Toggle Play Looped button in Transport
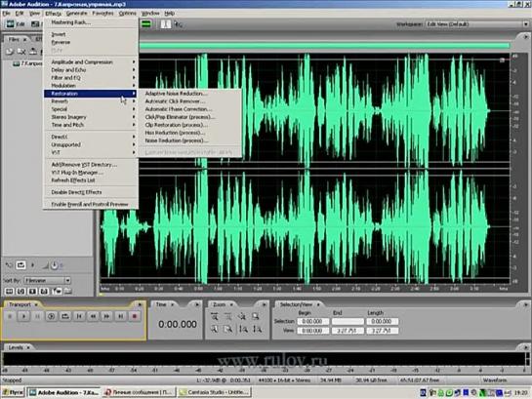The width and height of the screenshot is (532, 399). click(65, 316)
